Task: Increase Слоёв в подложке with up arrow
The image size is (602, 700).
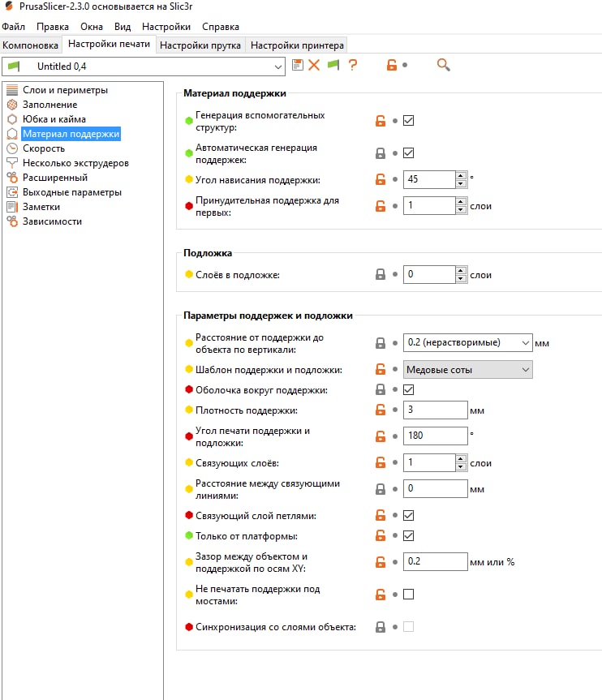Action: [x=461, y=270]
